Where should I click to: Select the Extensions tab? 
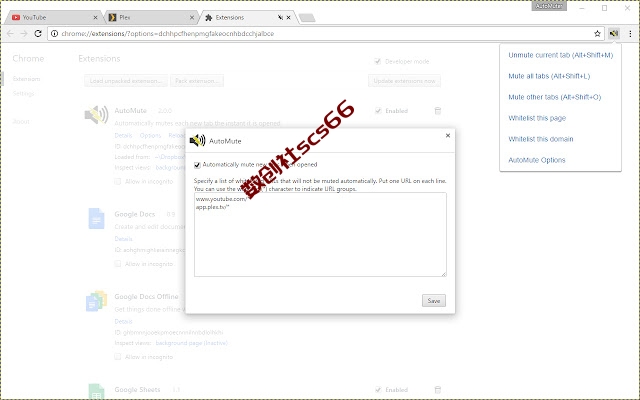tap(247, 18)
